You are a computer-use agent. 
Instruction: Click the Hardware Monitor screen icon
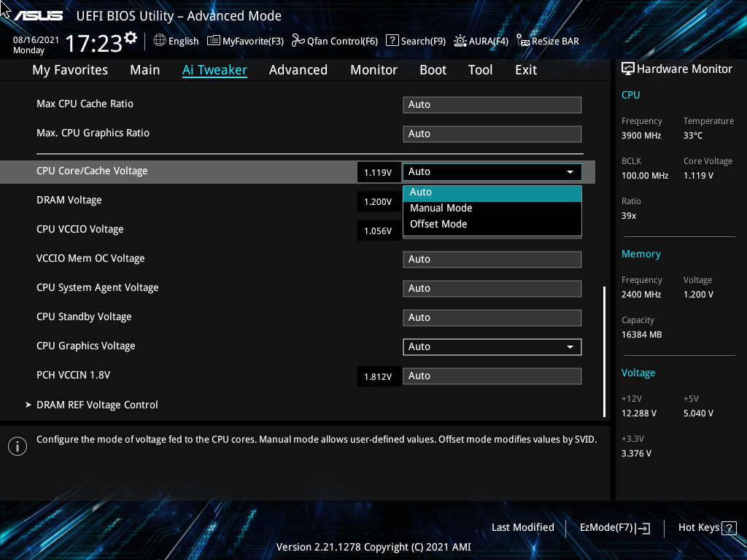[628, 69]
